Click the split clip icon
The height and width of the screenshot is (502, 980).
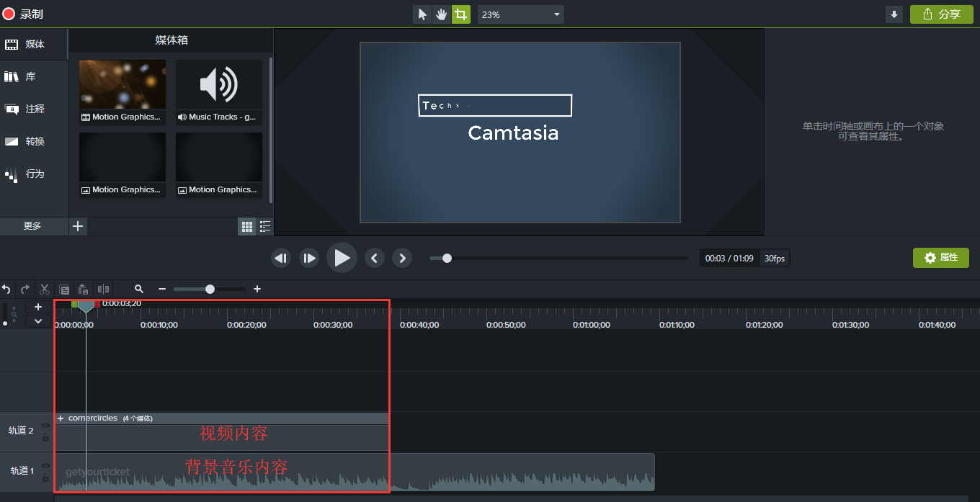[x=103, y=290]
